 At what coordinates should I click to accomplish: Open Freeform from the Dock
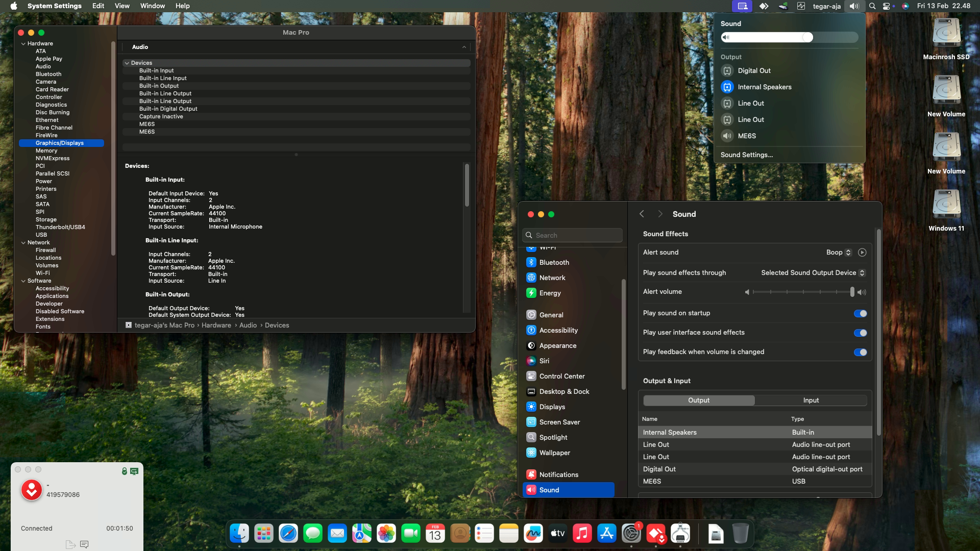click(x=533, y=534)
